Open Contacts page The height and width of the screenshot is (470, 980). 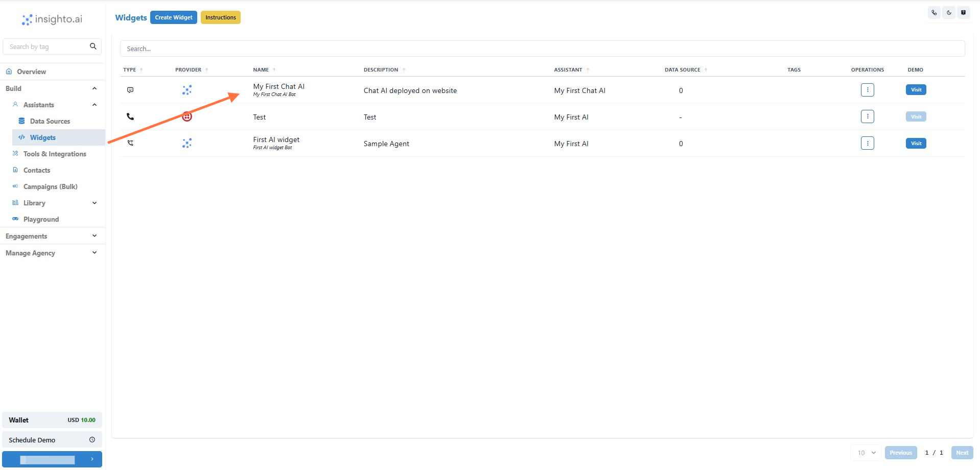pos(37,170)
